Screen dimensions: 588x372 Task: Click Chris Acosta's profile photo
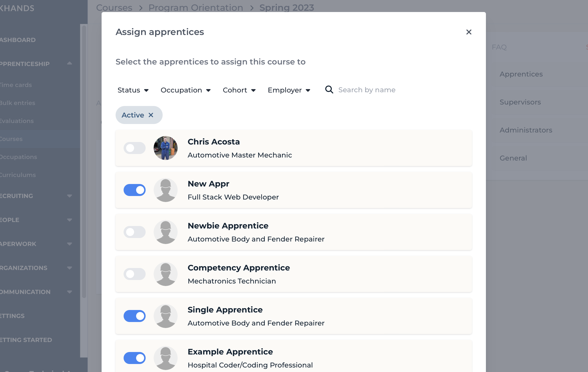coord(166,148)
